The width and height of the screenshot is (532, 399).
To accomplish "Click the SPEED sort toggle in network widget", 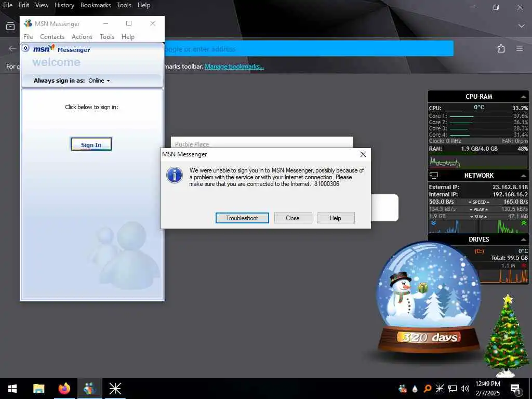I will pos(478,202).
